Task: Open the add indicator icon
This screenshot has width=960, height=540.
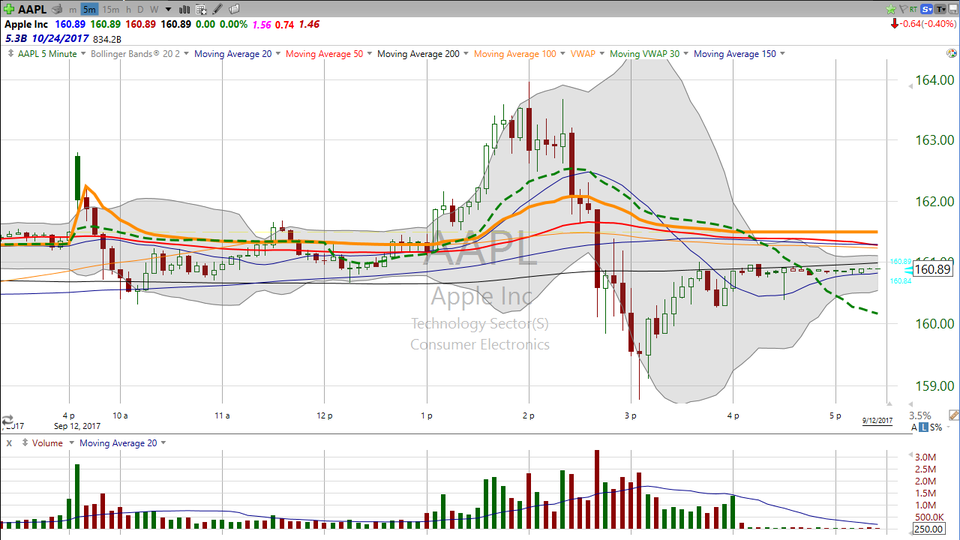Action: [x=201, y=9]
